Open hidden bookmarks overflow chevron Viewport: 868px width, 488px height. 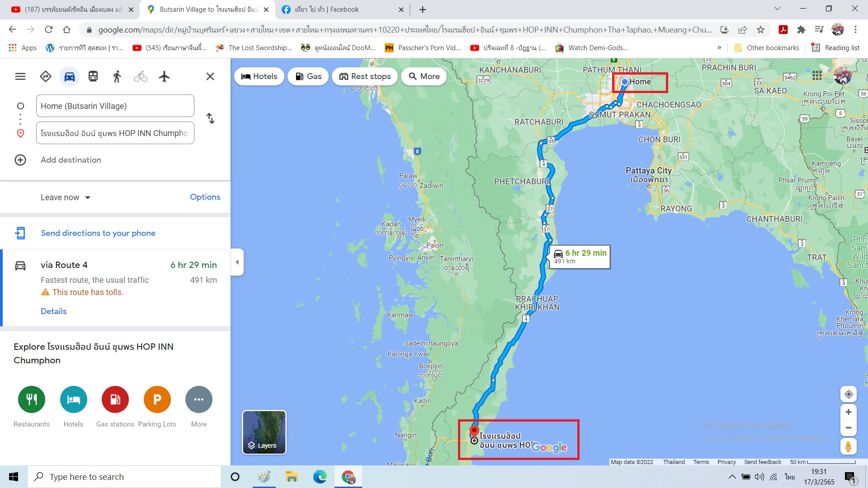click(719, 47)
